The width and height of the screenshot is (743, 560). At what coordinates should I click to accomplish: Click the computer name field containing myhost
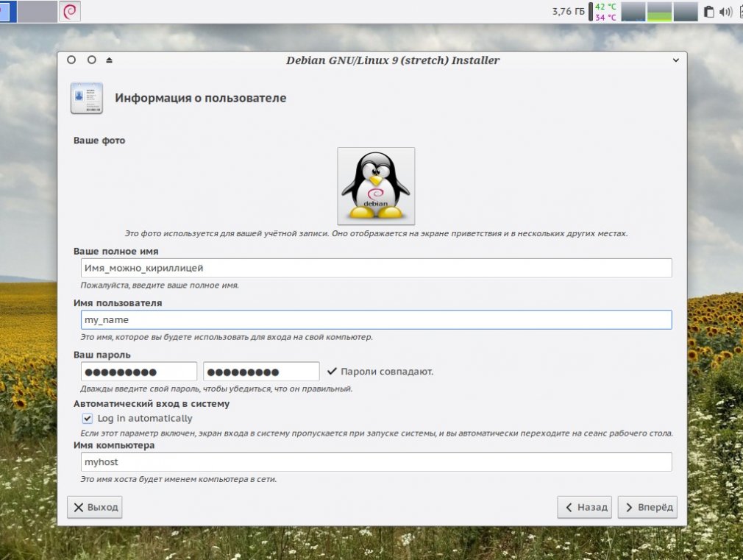coord(376,462)
